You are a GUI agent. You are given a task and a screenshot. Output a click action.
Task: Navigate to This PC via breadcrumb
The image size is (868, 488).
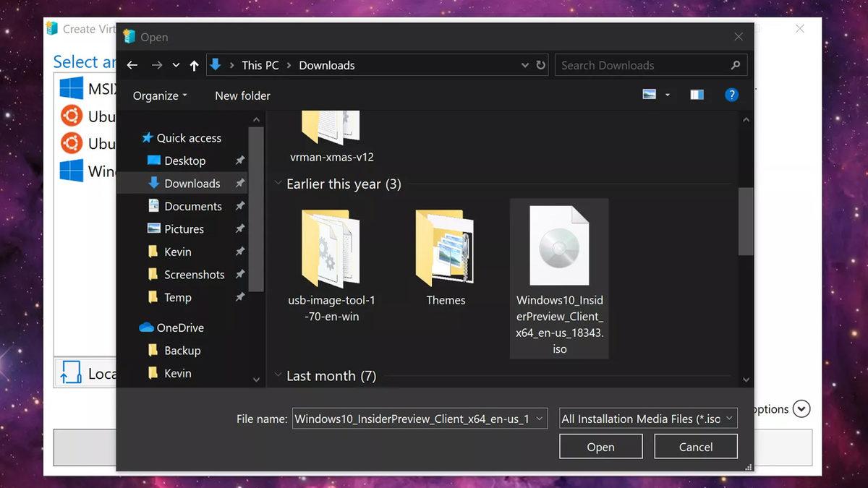click(260, 65)
